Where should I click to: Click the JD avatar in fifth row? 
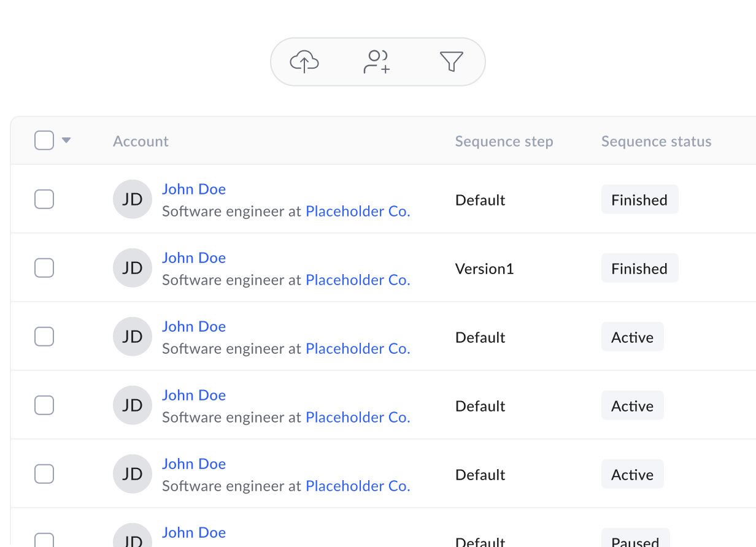point(133,474)
